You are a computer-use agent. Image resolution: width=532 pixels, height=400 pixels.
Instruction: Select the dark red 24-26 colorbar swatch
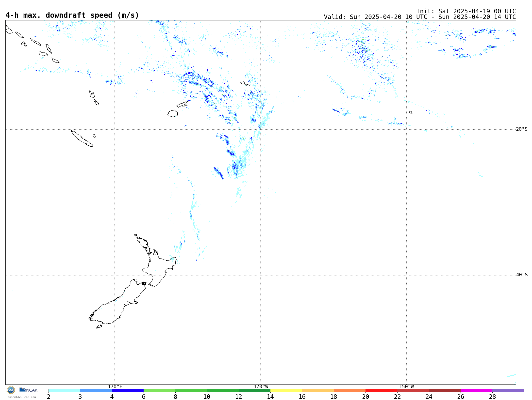click(x=445, y=391)
